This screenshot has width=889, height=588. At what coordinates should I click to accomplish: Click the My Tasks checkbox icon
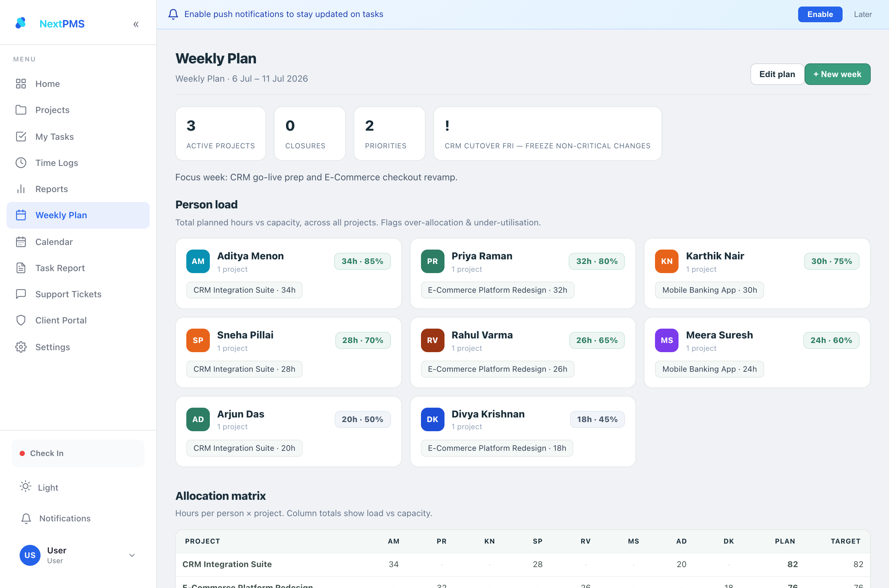(x=21, y=137)
